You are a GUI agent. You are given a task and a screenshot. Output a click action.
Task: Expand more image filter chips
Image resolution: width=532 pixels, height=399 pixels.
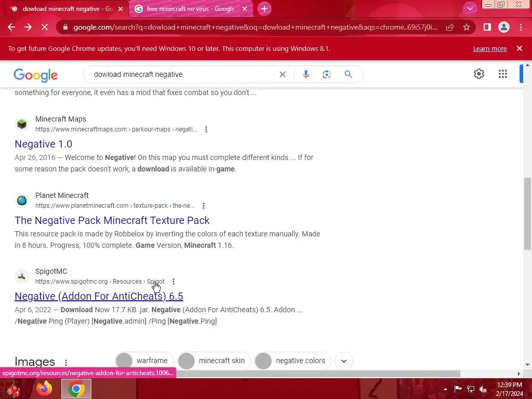coord(344,361)
